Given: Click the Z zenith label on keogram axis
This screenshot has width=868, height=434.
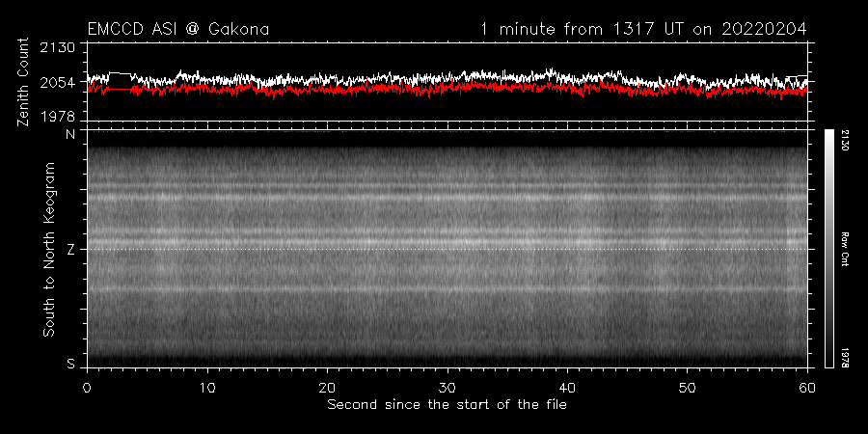Looking at the screenshot, I should [x=70, y=250].
